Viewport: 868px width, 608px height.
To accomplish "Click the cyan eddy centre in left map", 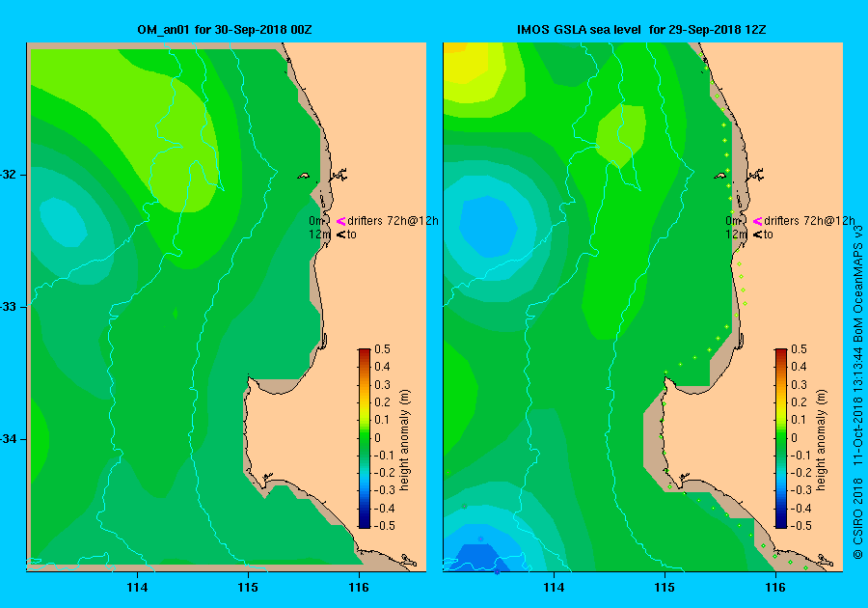I will tap(63, 223).
